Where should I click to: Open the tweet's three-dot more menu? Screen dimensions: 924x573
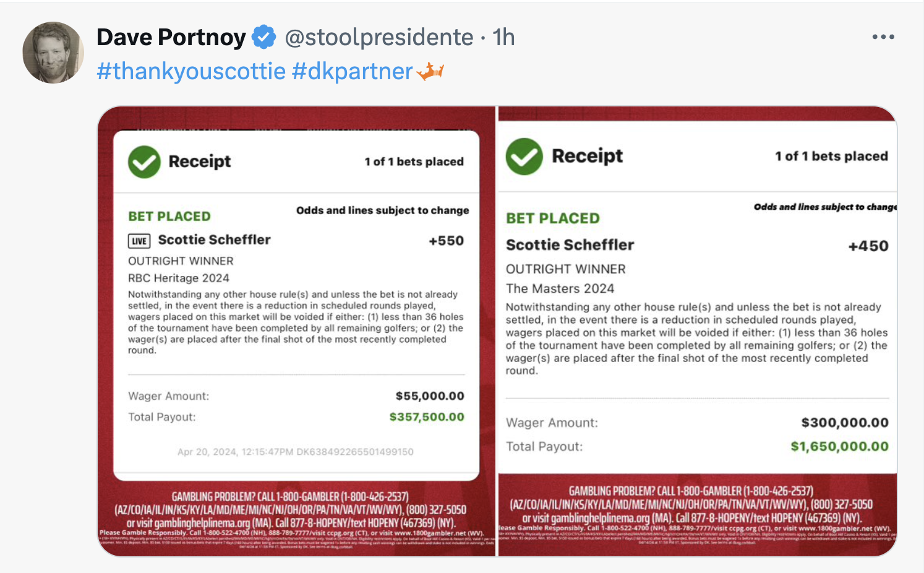point(883,37)
